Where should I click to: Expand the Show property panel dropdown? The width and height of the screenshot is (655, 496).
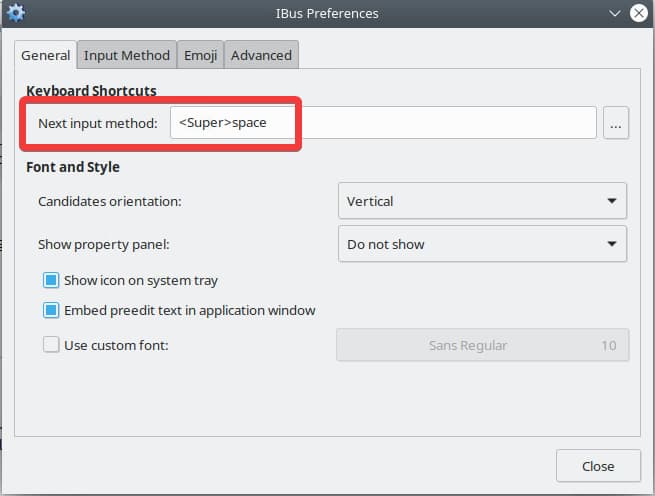482,244
